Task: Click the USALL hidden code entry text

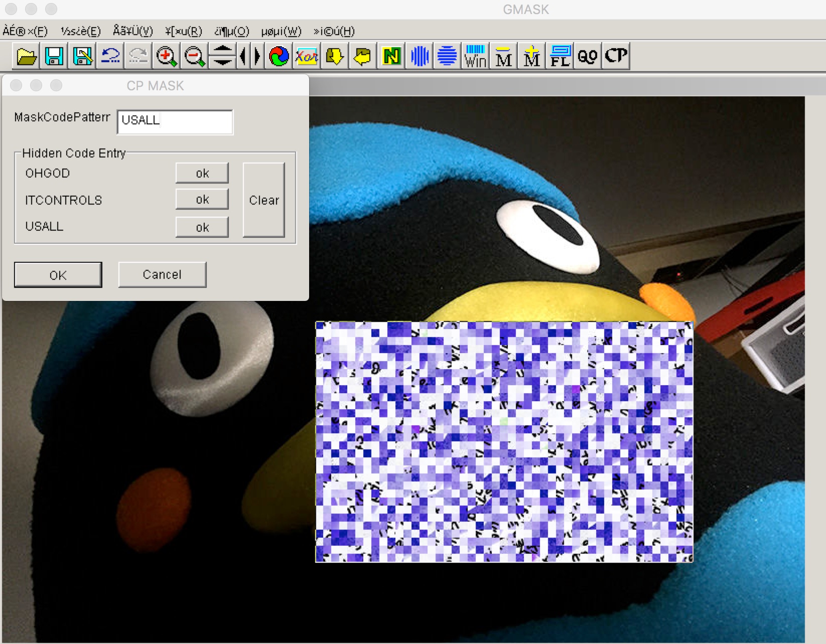Action: 44,226
